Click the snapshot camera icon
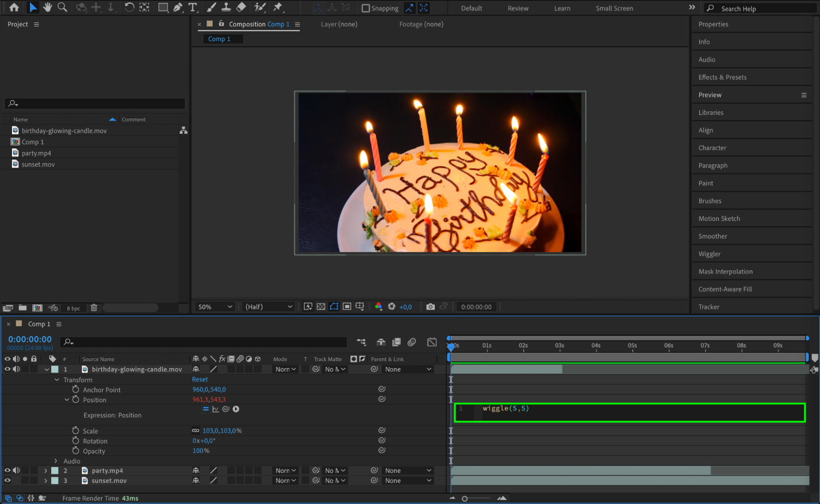Image resolution: width=820 pixels, height=504 pixels. click(x=430, y=307)
